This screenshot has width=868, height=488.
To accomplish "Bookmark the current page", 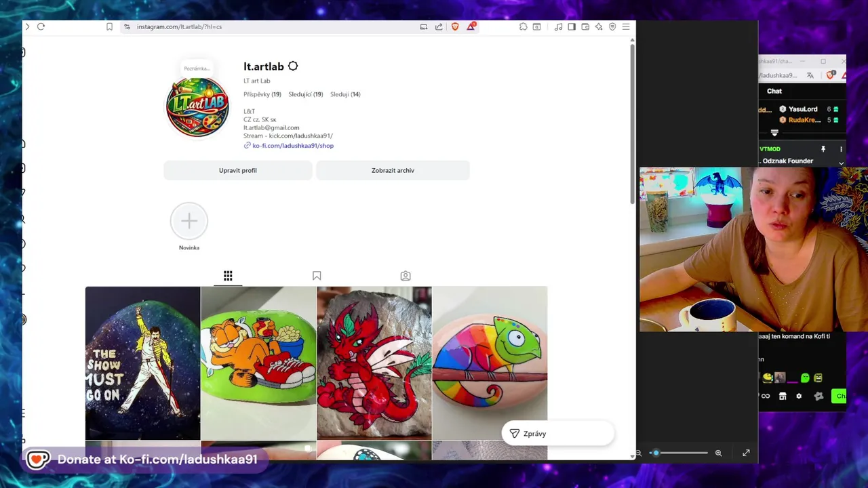I will click(x=109, y=26).
